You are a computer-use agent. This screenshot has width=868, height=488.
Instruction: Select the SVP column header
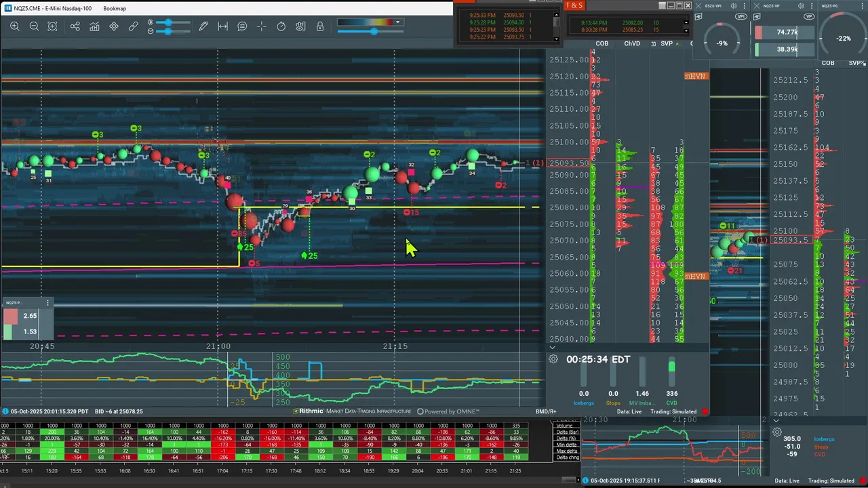[x=667, y=43]
